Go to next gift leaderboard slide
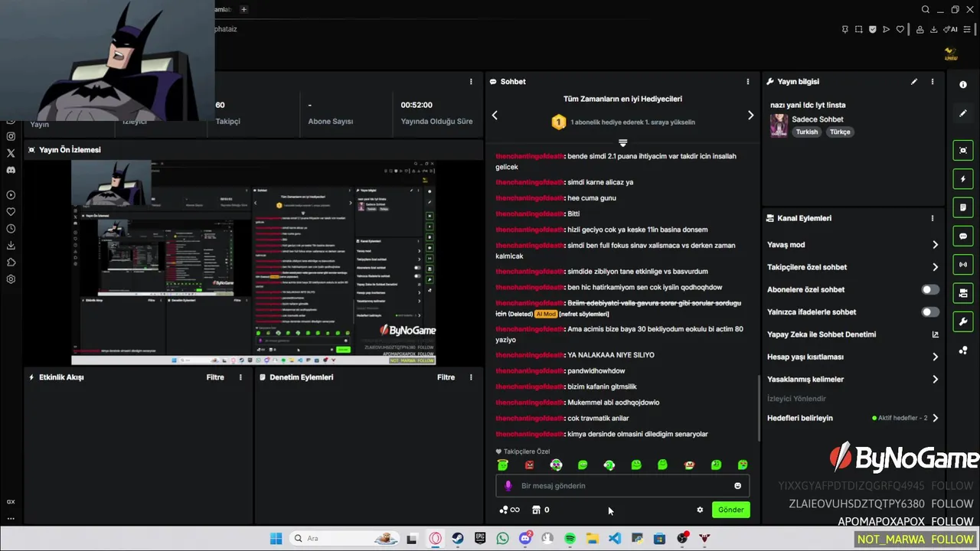Image resolution: width=980 pixels, height=551 pixels. coord(750,115)
